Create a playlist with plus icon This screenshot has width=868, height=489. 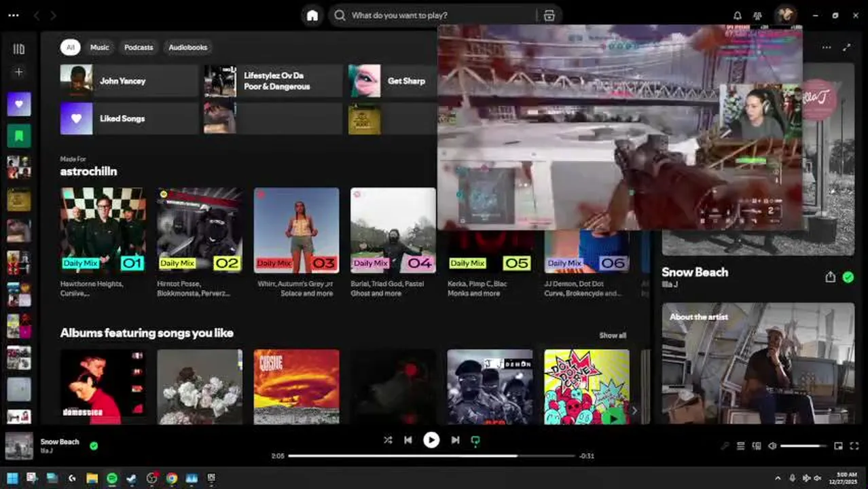[x=19, y=72]
